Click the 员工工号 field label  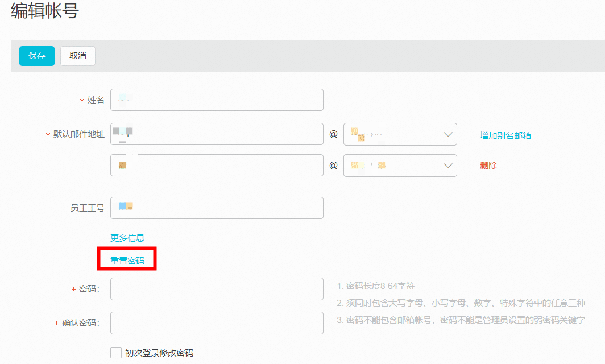pos(88,208)
